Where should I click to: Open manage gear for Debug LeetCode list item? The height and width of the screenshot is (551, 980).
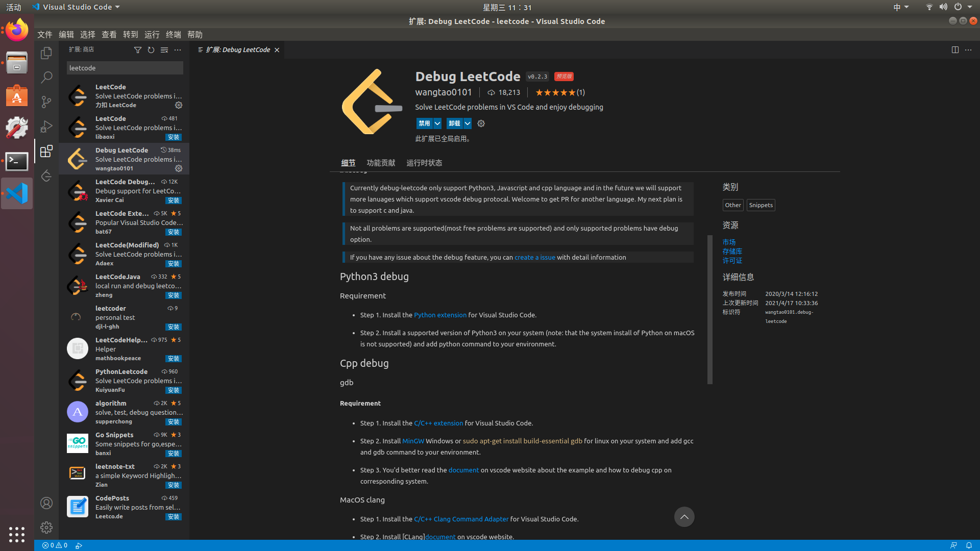click(179, 168)
